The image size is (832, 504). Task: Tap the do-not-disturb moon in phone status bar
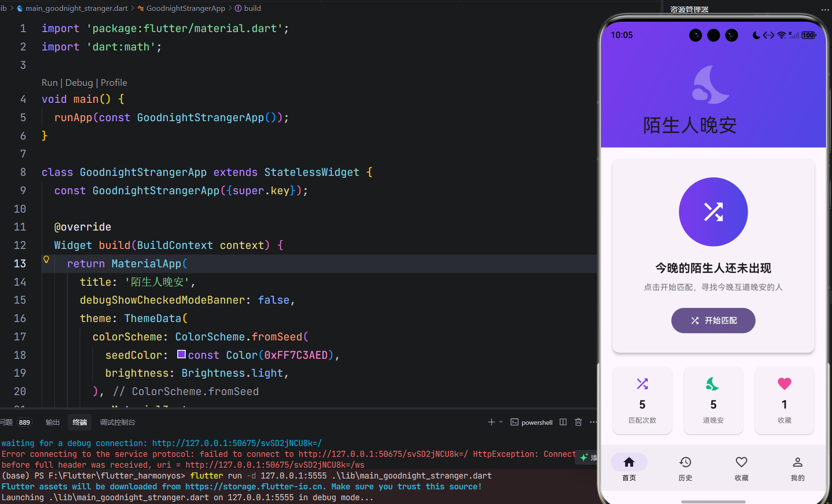point(756,35)
